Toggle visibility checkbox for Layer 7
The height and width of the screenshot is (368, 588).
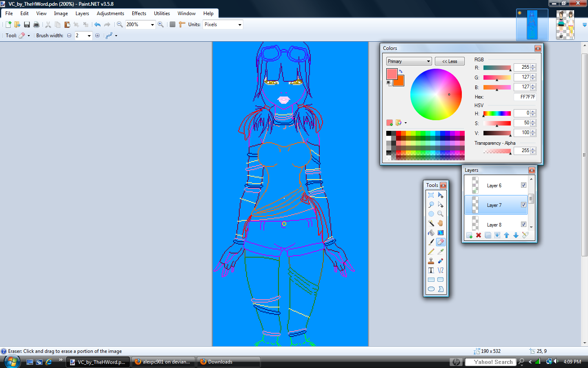(523, 205)
